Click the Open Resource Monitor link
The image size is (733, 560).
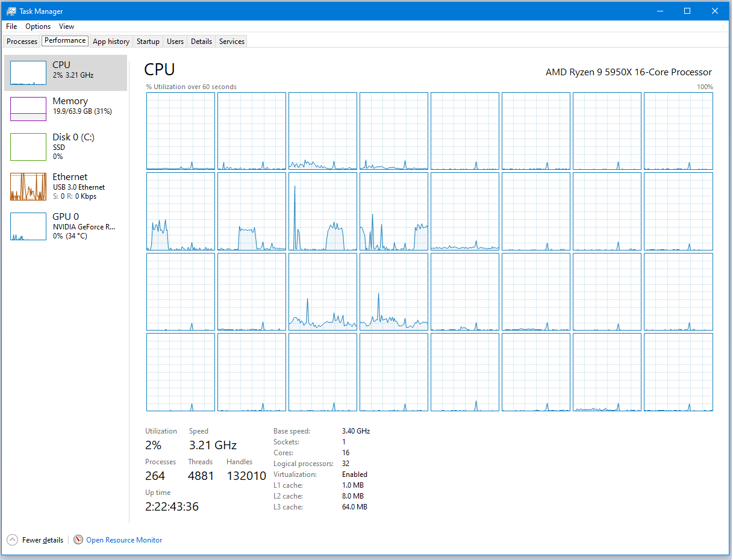tap(124, 540)
